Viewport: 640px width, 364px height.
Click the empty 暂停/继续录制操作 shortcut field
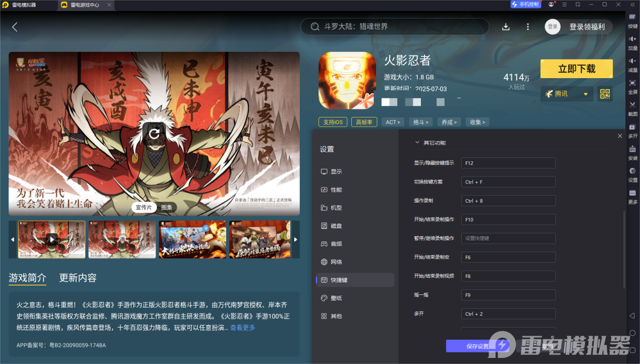(508, 238)
